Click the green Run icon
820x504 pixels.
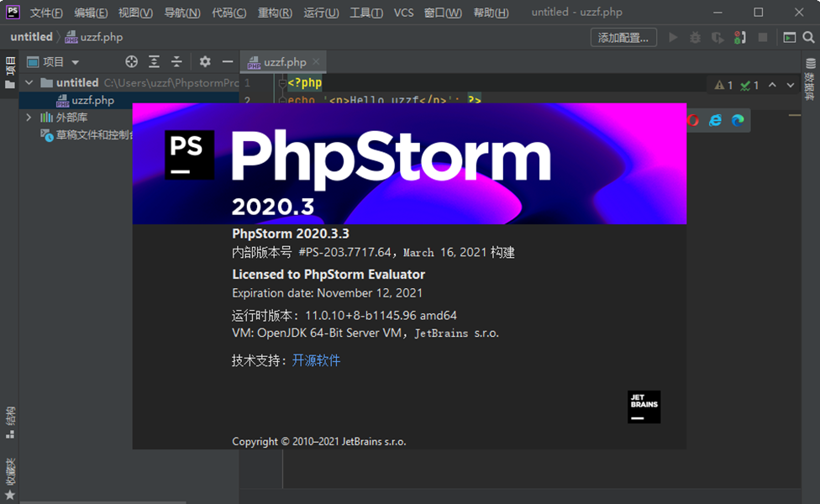[673, 38]
